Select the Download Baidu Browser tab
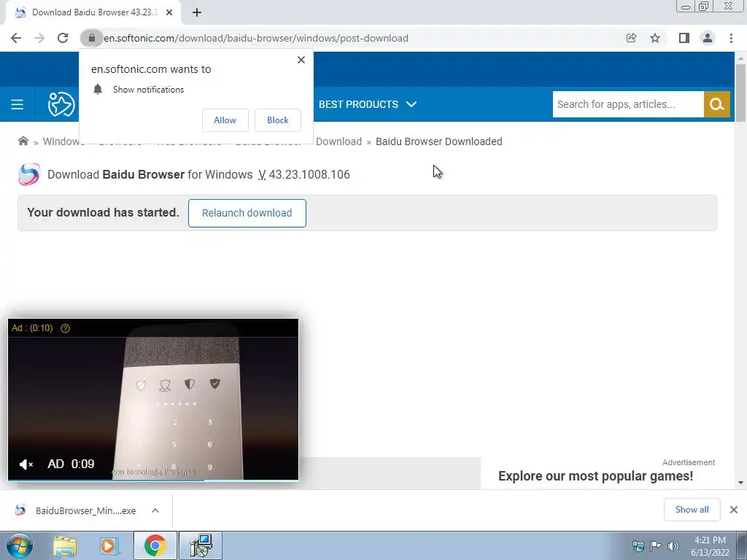747x560 pixels. point(93,12)
